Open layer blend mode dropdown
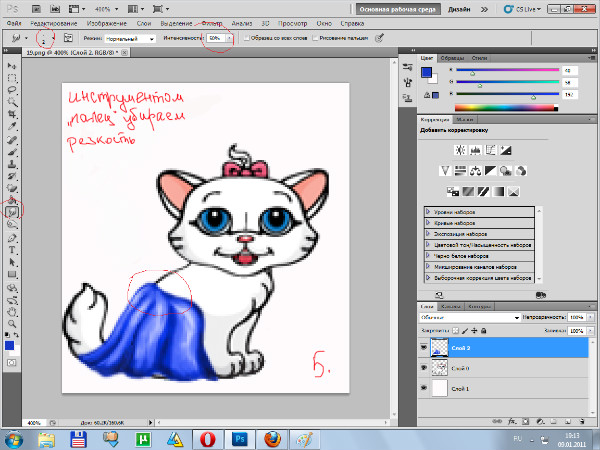 (x=470, y=318)
